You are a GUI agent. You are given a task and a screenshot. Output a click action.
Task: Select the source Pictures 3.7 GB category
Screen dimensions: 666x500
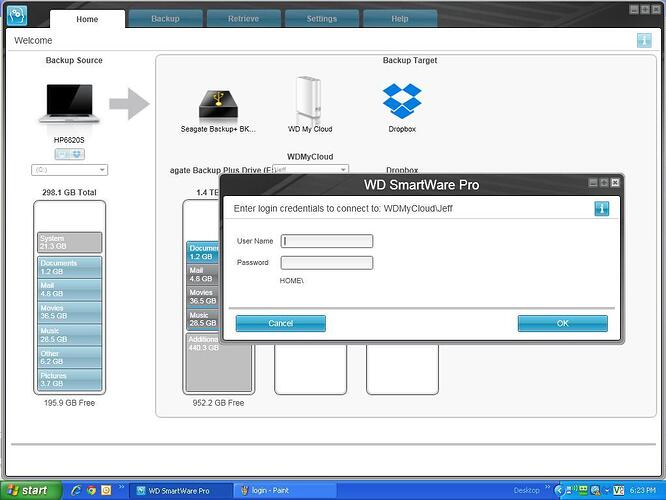tap(70, 380)
